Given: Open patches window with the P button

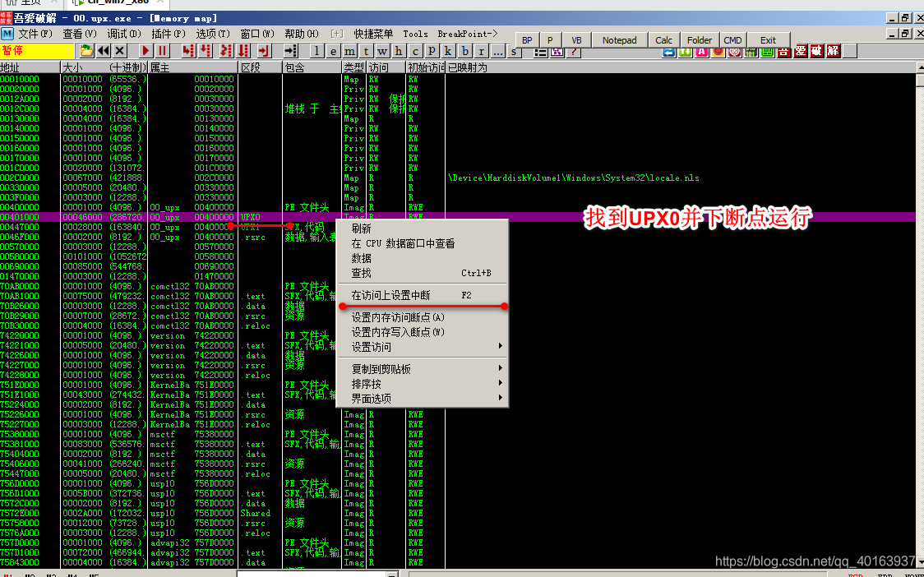Looking at the screenshot, I should [432, 51].
